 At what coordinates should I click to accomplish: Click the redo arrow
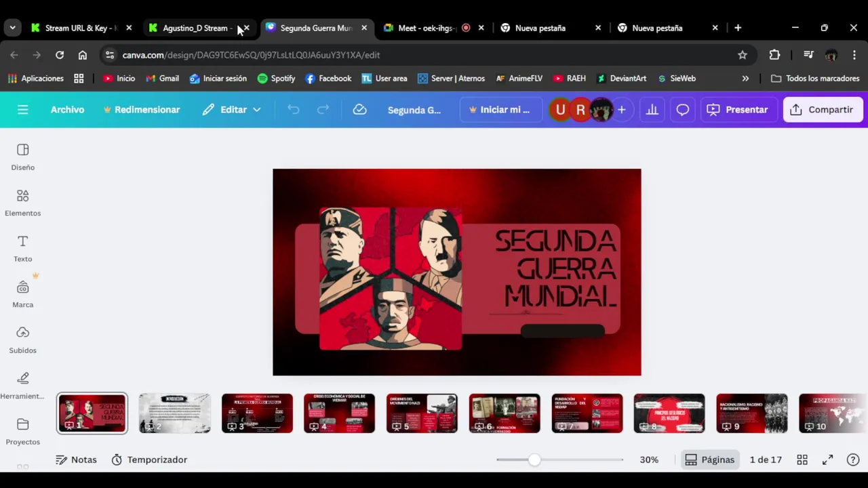pos(323,110)
